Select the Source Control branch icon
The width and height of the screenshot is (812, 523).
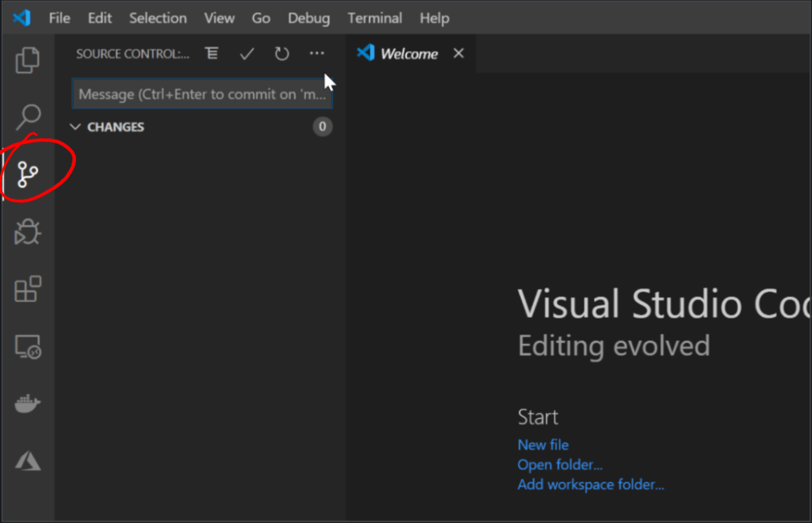click(x=28, y=174)
